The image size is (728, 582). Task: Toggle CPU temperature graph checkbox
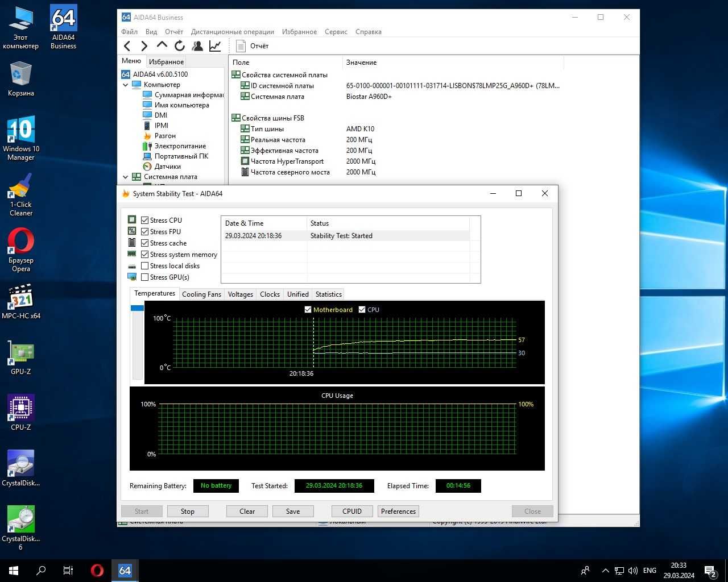(362, 310)
